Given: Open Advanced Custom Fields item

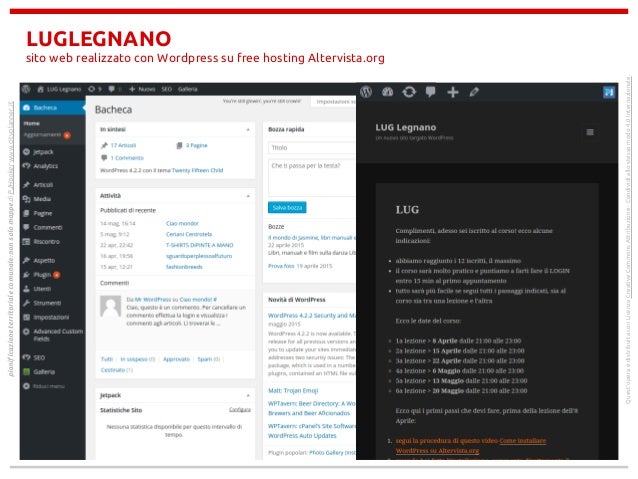Looking at the screenshot, I should pos(58,335).
